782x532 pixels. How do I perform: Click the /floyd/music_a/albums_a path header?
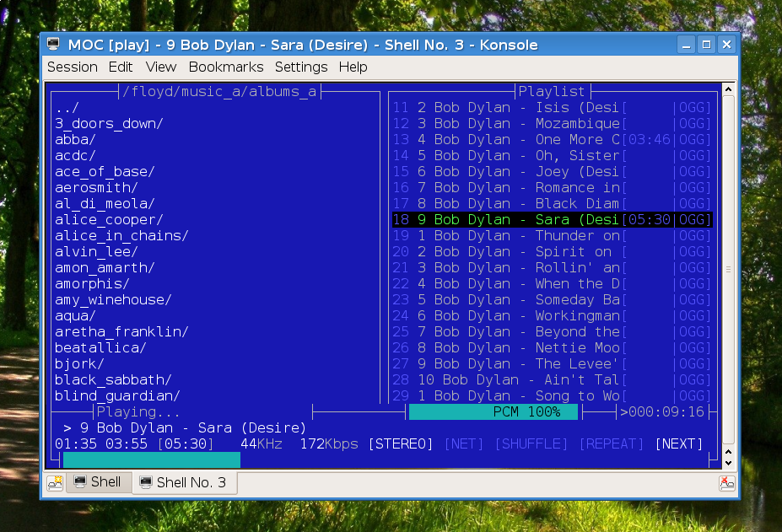219,92
